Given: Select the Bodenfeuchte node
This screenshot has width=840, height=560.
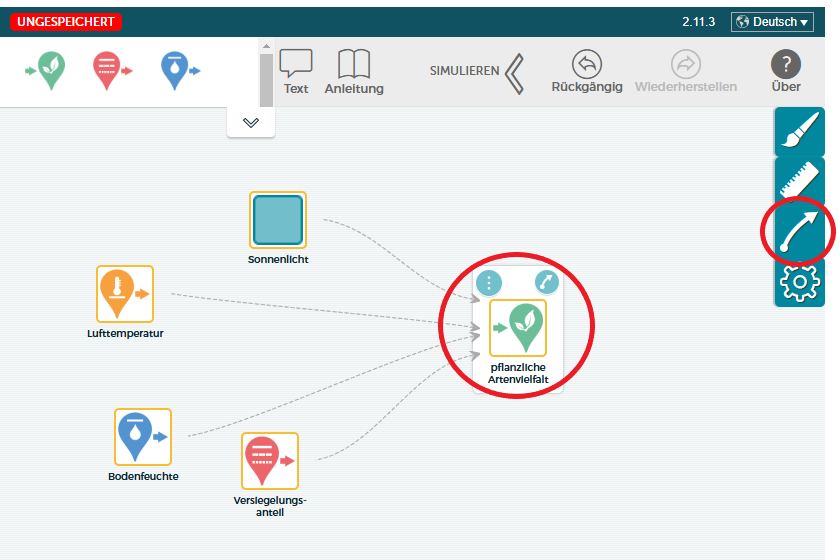Looking at the screenshot, I should (x=142, y=437).
